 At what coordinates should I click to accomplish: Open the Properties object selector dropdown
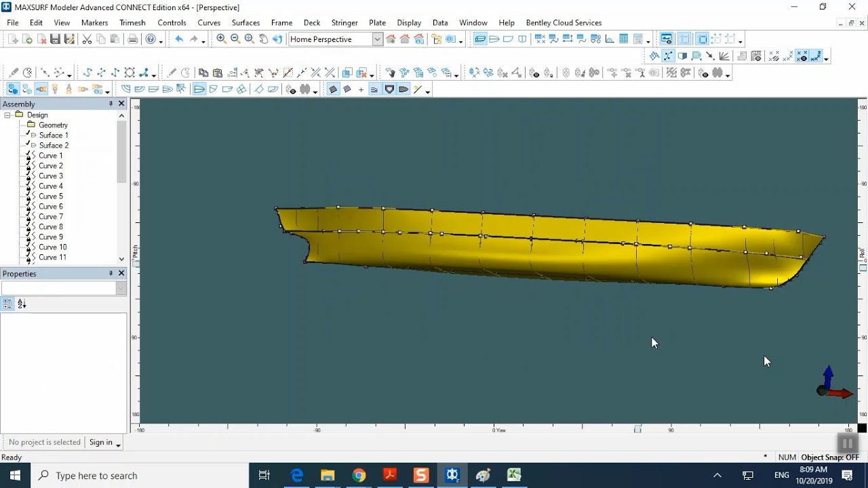(121, 288)
